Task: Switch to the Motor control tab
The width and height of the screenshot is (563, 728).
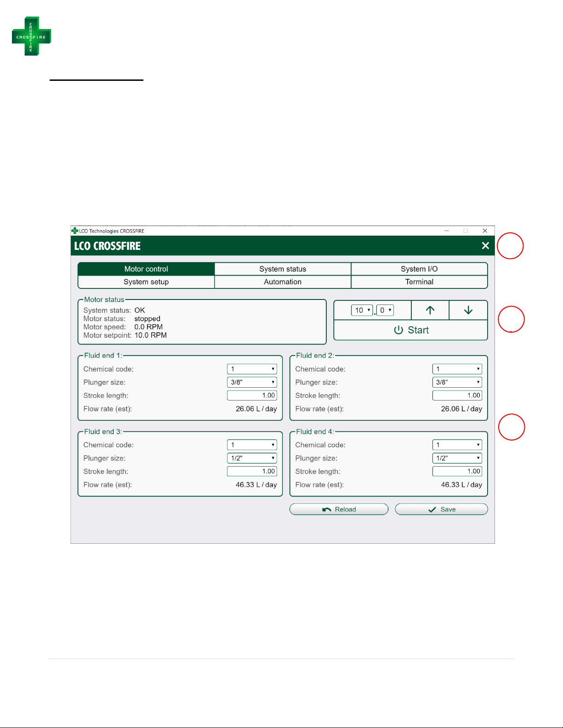Action: (x=146, y=269)
